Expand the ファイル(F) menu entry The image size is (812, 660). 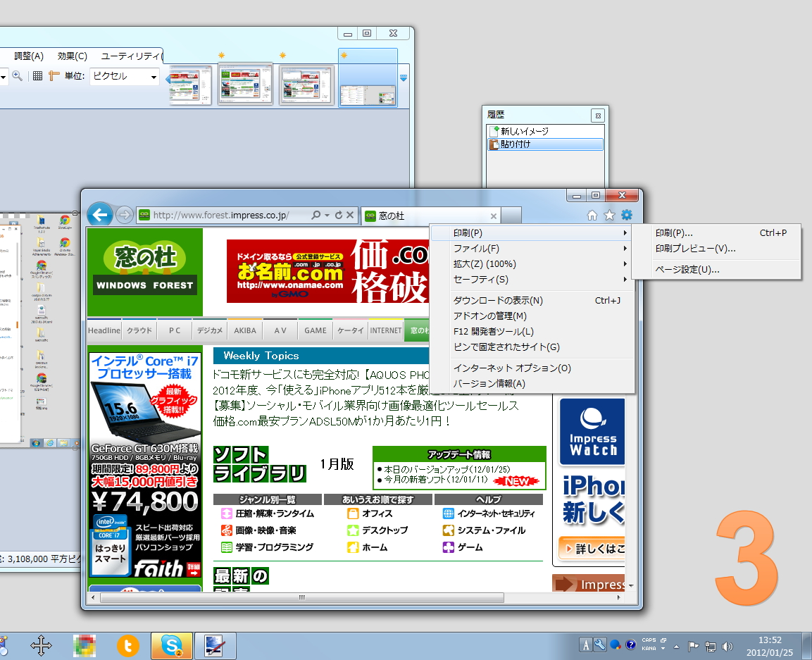(532, 249)
